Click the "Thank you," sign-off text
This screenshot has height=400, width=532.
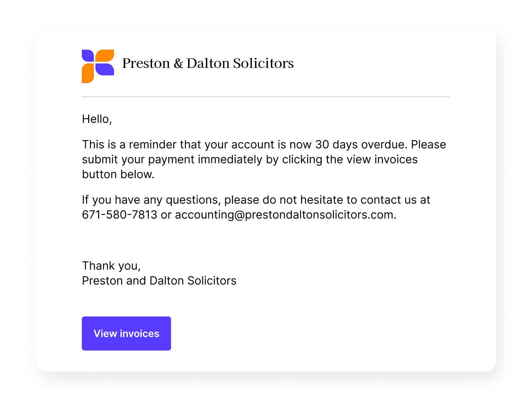111,266
